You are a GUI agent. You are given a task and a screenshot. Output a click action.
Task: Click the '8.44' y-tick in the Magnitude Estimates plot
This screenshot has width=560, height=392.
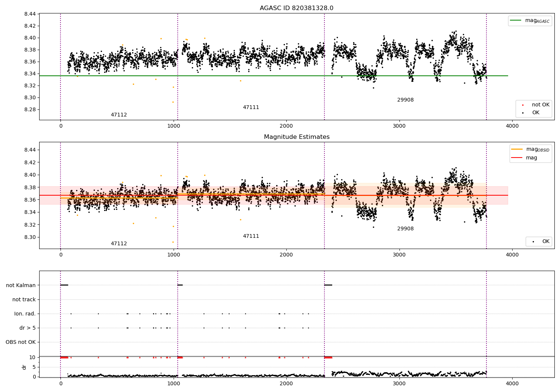click(30, 150)
